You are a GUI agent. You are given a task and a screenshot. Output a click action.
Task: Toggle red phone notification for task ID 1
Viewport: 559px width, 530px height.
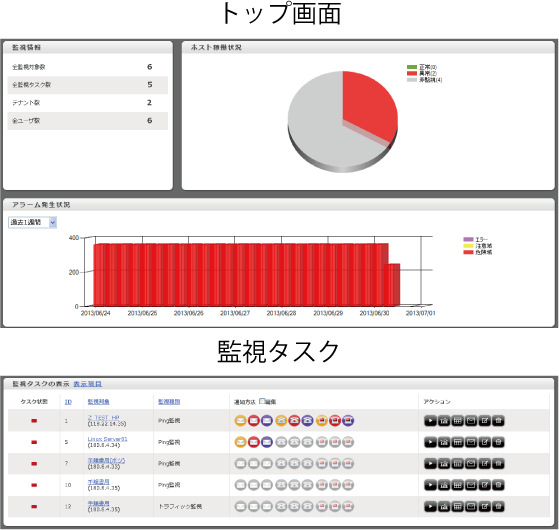click(x=294, y=421)
